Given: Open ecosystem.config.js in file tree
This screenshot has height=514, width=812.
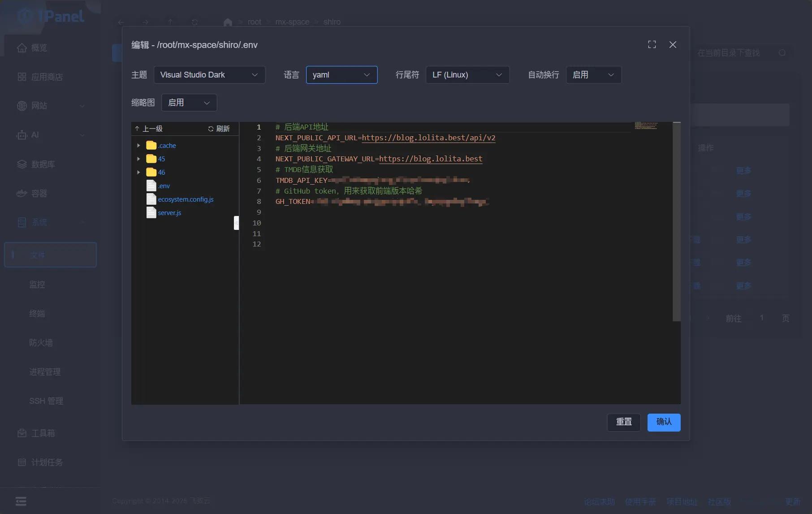Looking at the screenshot, I should (186, 199).
